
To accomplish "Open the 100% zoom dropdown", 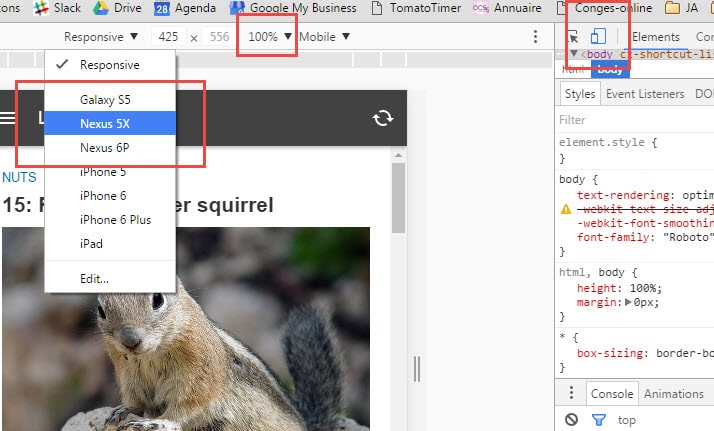I will click(x=270, y=37).
